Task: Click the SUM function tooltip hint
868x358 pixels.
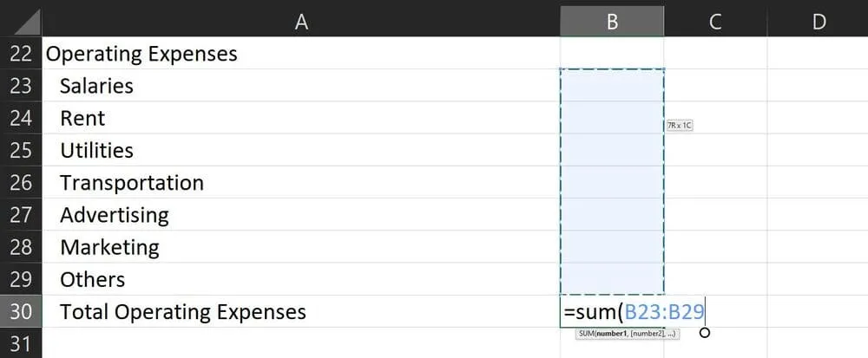Action: click(x=627, y=334)
